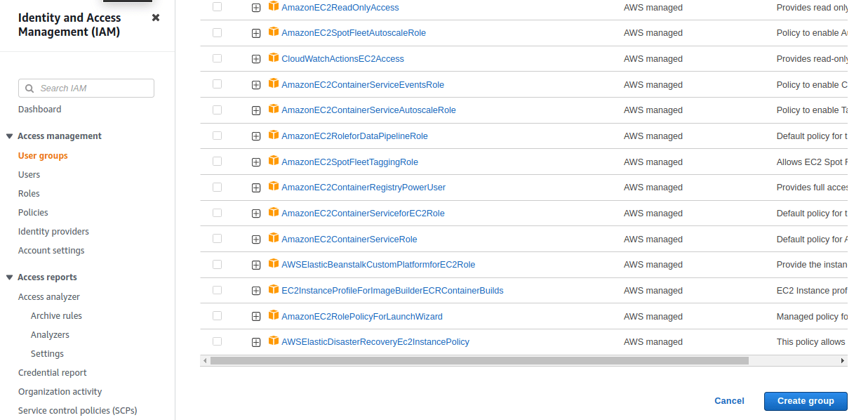868x420 pixels.
Task: Select the AmazonEC2ContainerRegistryPowerUser checkbox
Action: (217, 187)
